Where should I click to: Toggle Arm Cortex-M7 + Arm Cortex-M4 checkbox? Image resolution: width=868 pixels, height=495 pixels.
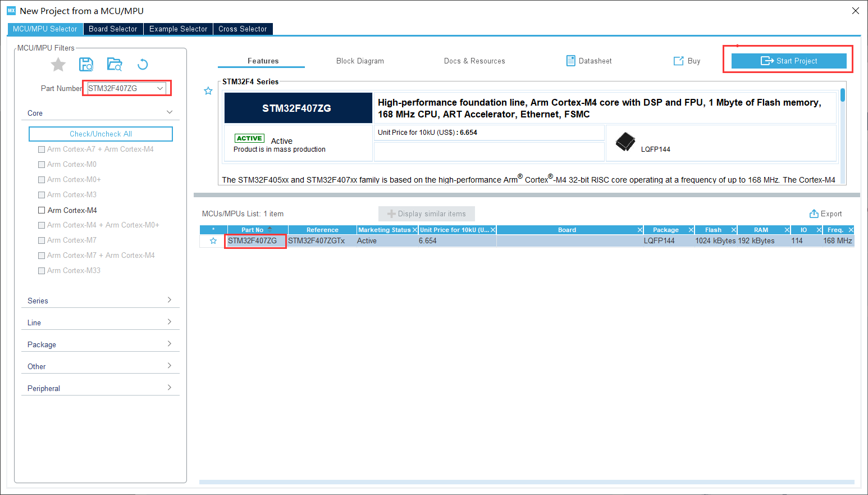point(42,256)
